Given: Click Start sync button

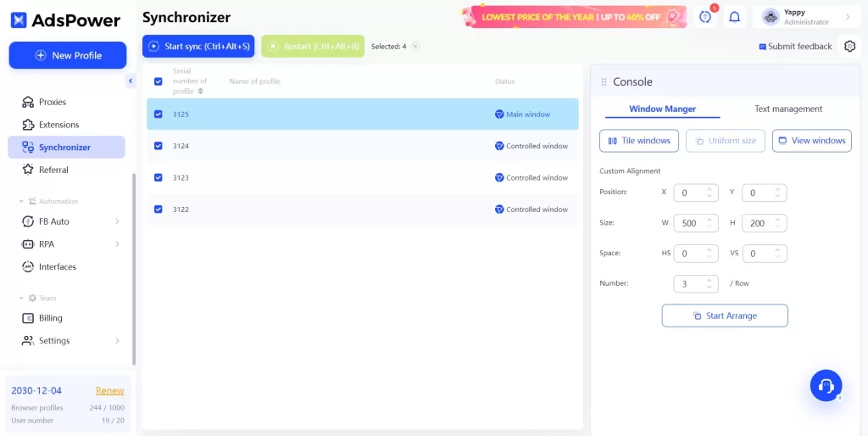Looking at the screenshot, I should click(198, 47).
